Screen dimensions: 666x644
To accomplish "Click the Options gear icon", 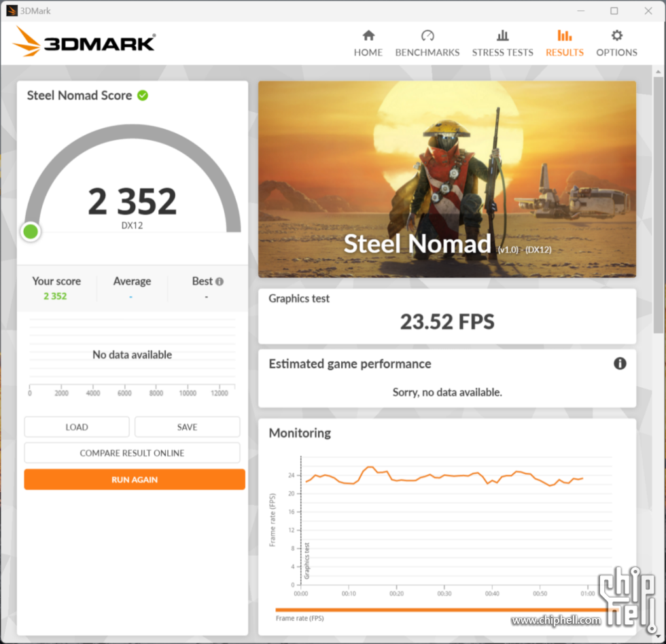I will 617,35.
